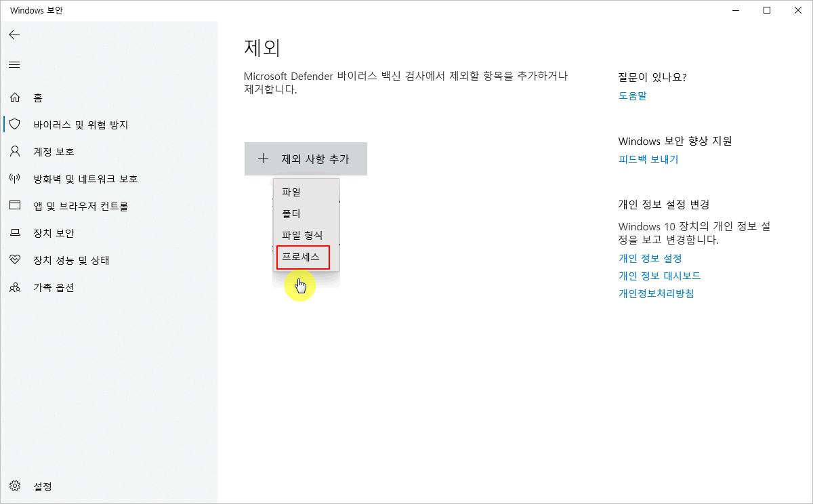The width and height of the screenshot is (813, 504).
Task: Click the shield icon for virus protection
Action: coord(15,125)
